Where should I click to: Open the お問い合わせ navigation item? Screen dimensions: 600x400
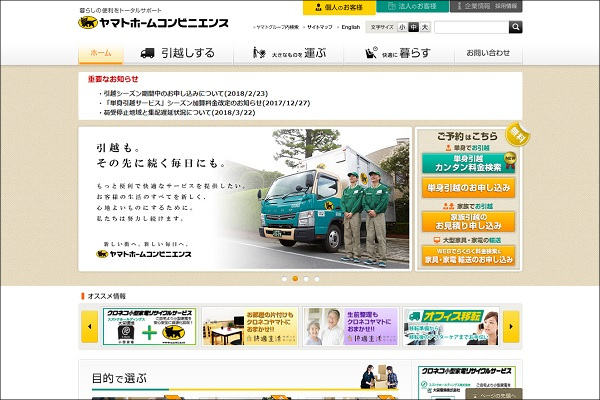[x=488, y=53]
